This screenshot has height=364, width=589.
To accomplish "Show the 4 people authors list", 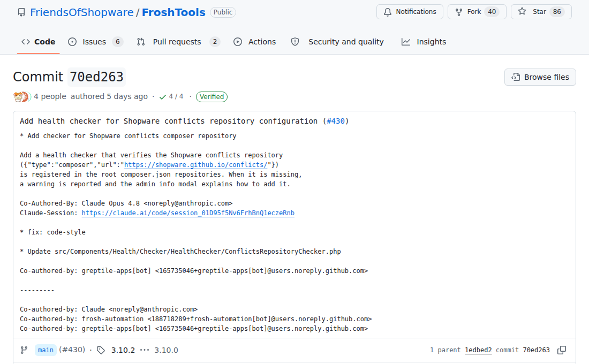I will point(50,96).
